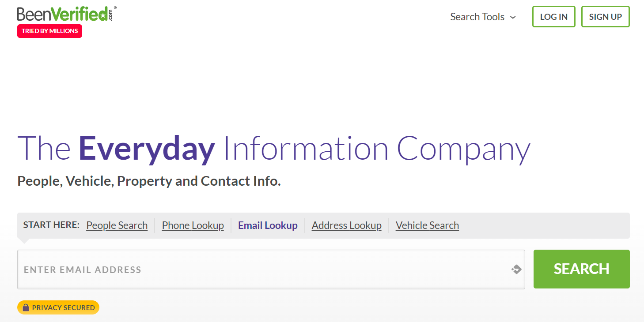644x322 pixels.
Task: Select the Phone Lookup tab
Action: [193, 225]
